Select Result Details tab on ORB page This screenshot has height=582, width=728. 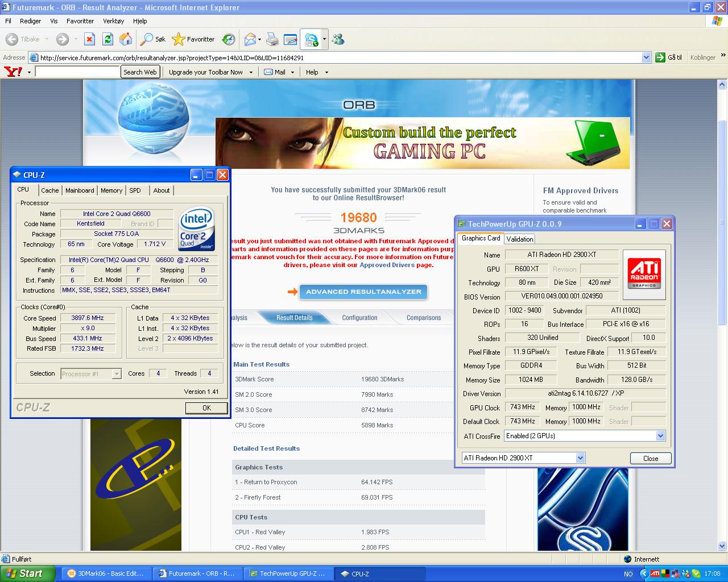295,318
